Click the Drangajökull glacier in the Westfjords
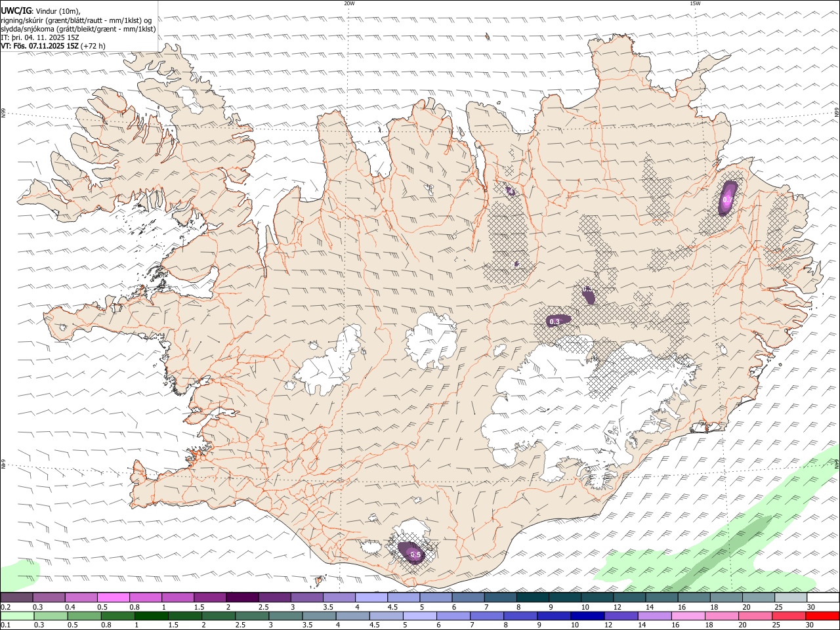The width and height of the screenshot is (840, 630). [192, 98]
